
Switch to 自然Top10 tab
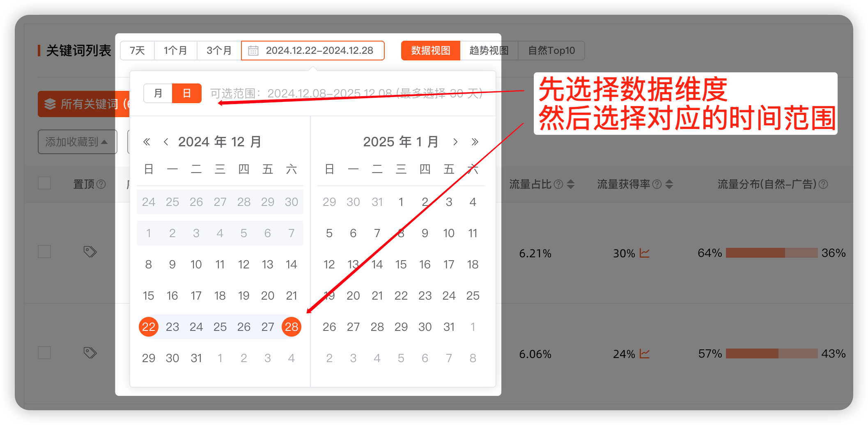(x=551, y=51)
